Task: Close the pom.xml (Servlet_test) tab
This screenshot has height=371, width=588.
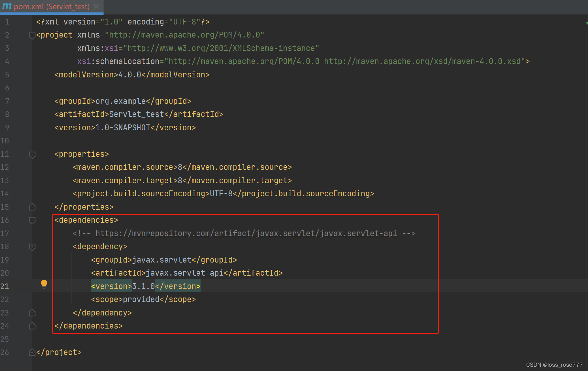Action: click(96, 7)
